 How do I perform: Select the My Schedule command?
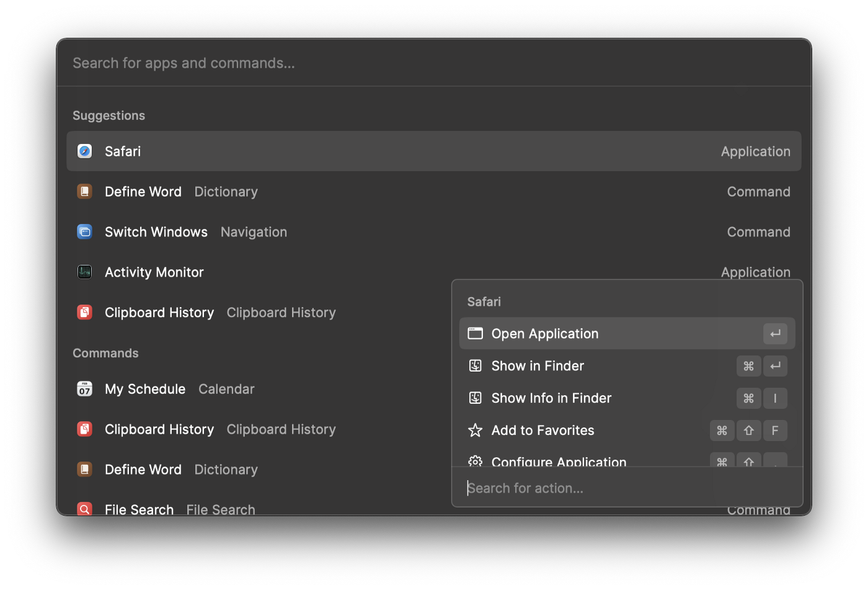coord(259,389)
